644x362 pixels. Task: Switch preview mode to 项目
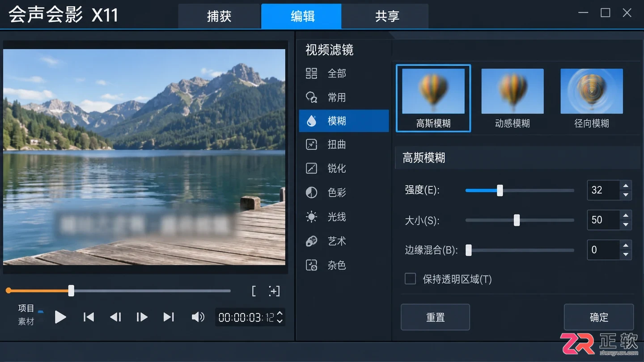click(26, 308)
